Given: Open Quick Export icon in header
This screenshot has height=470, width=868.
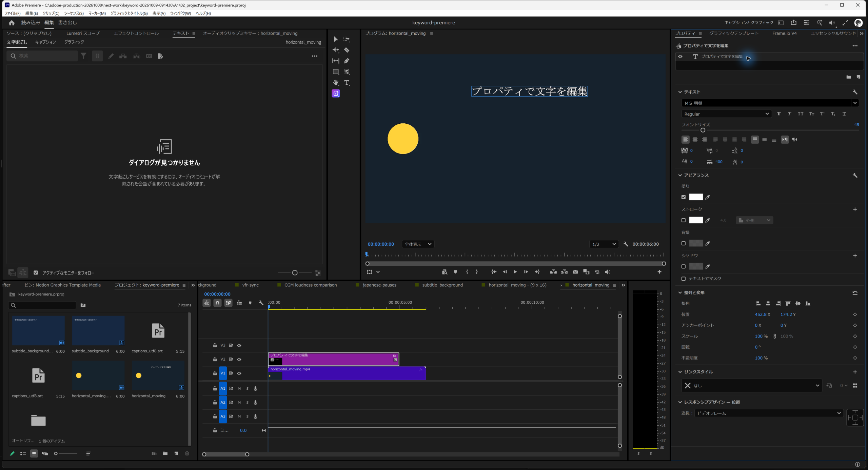Looking at the screenshot, I should pyautogui.click(x=794, y=23).
